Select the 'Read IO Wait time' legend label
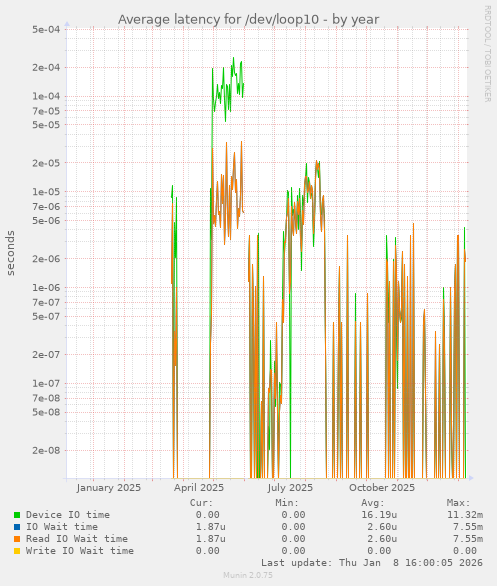The width and height of the screenshot is (497, 586). (x=77, y=539)
